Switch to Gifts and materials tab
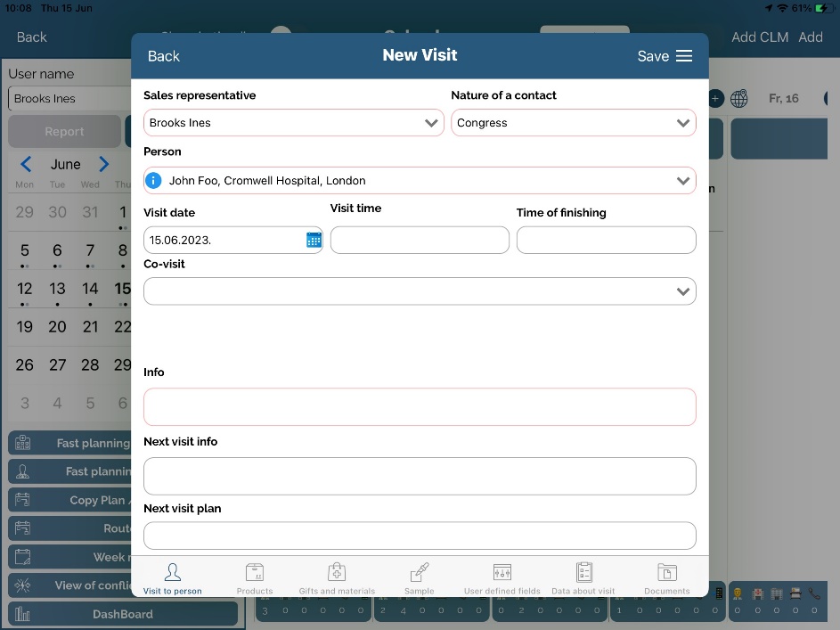Screen dimensions: 840x630 tap(337, 577)
